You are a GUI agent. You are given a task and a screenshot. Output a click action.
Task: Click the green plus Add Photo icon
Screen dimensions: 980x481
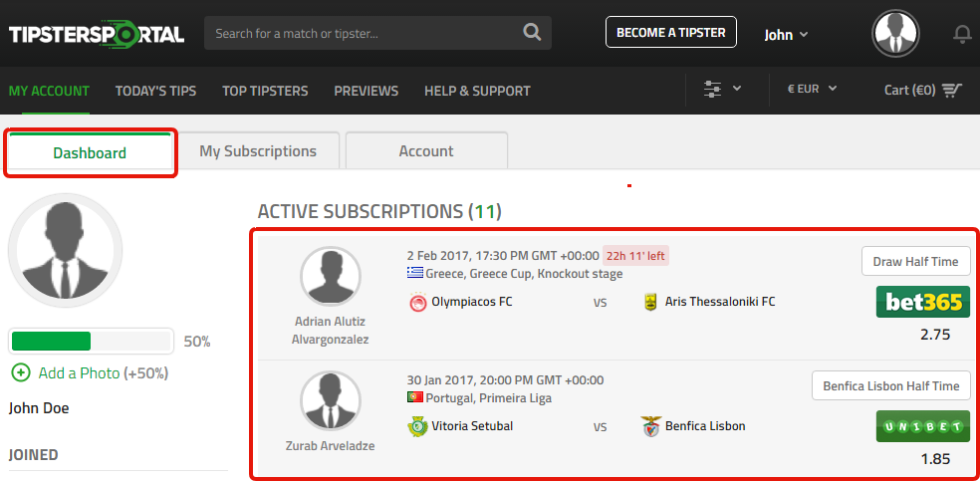coord(21,372)
